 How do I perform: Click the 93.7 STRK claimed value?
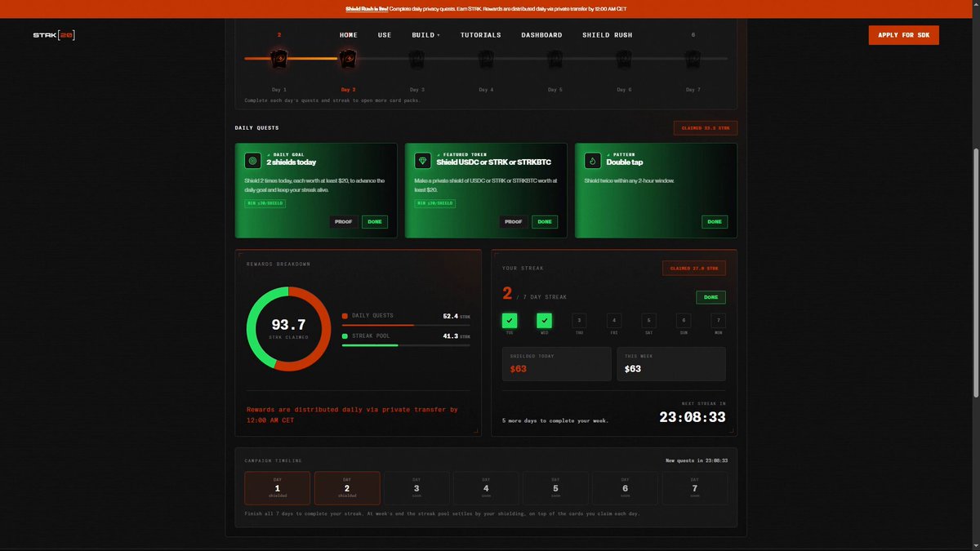(288, 325)
